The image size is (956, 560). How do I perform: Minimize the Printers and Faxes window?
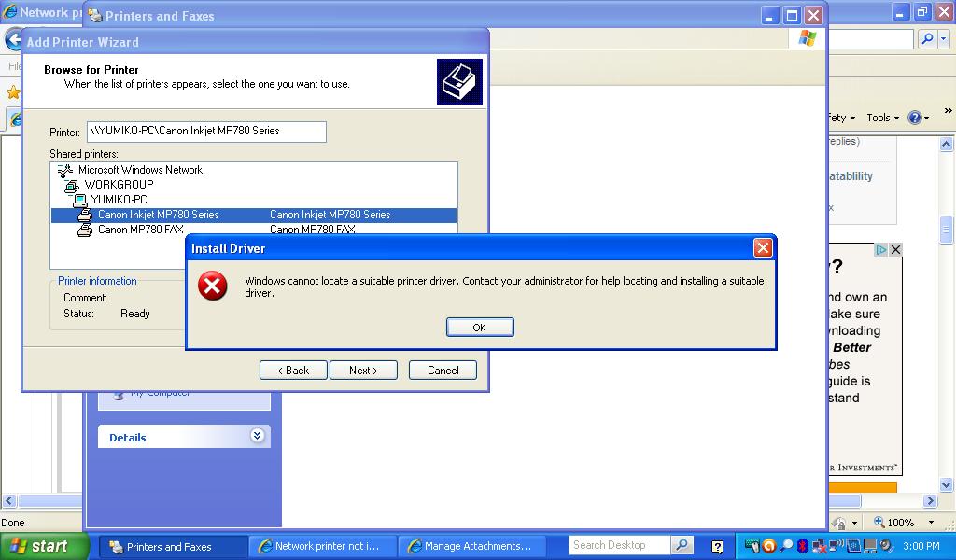click(x=770, y=15)
